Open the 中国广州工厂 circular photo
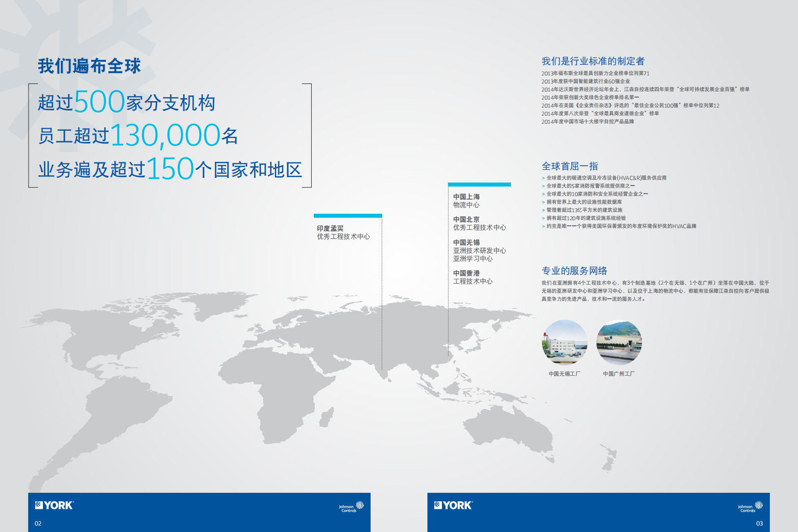The image size is (798, 532). pos(618,342)
